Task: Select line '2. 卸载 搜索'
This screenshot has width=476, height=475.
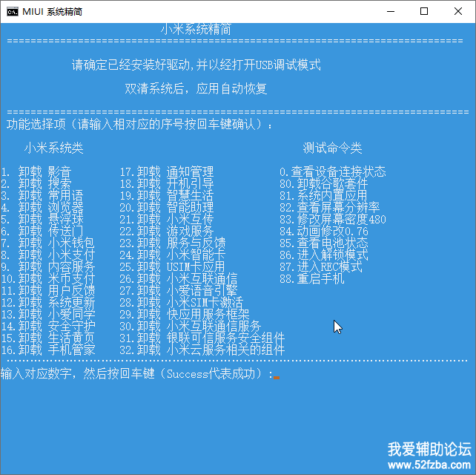Action: coord(36,184)
